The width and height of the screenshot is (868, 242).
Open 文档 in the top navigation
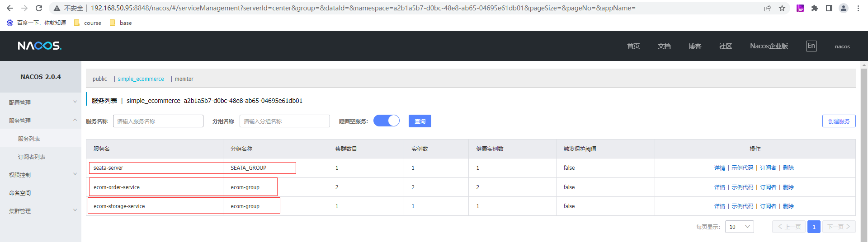click(664, 46)
